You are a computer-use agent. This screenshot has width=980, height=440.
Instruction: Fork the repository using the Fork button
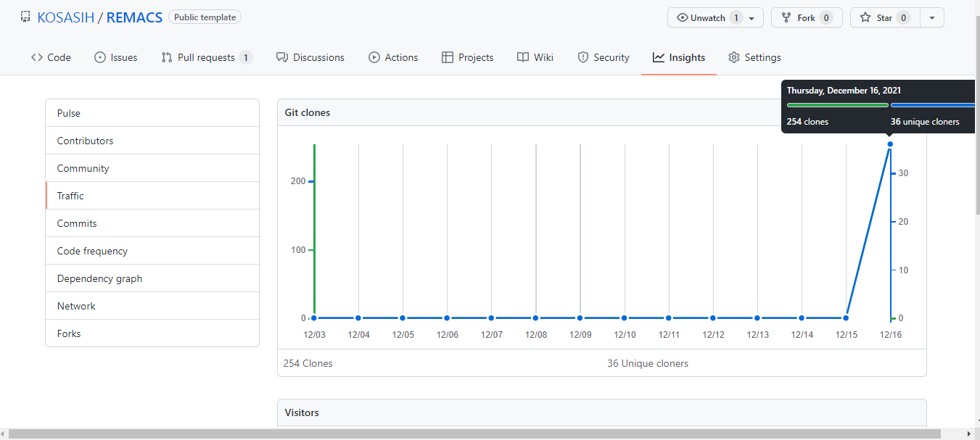tap(807, 17)
